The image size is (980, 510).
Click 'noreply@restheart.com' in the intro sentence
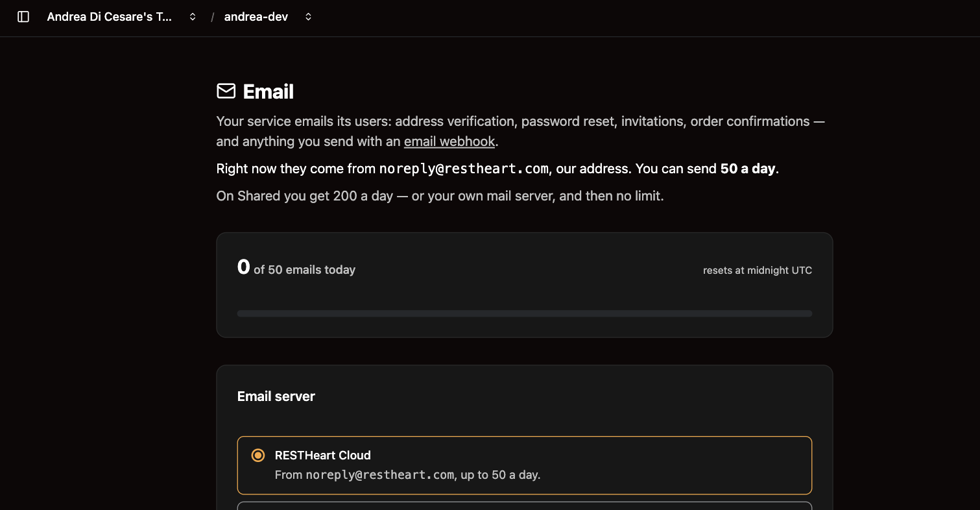464,169
